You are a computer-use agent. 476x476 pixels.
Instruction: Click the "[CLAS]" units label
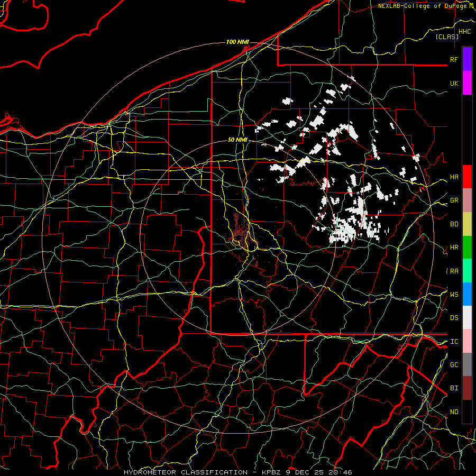click(x=447, y=36)
